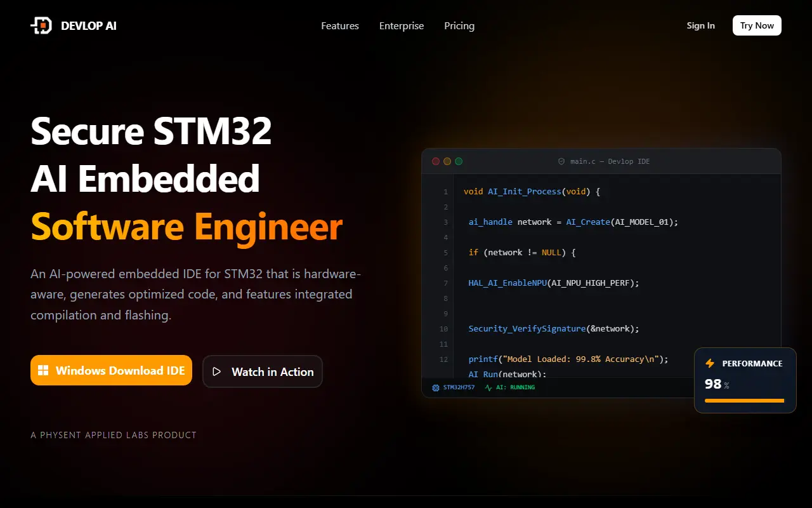
Task: Select the Try Now button
Action: pyautogui.click(x=757, y=25)
